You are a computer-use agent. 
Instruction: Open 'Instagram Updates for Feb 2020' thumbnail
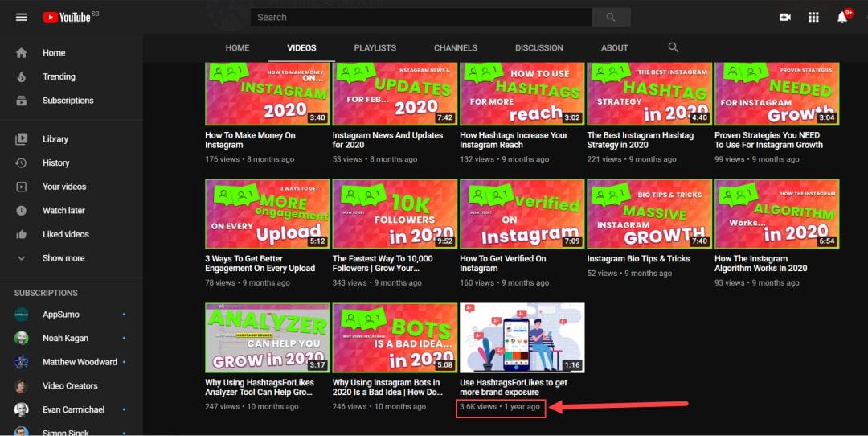(x=395, y=93)
